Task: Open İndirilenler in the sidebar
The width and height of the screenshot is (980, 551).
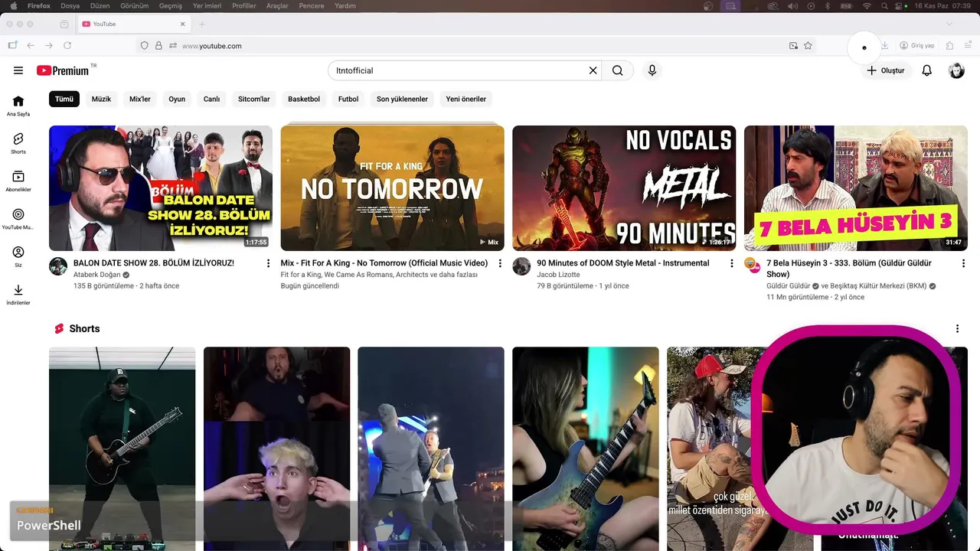Action: click(x=18, y=295)
